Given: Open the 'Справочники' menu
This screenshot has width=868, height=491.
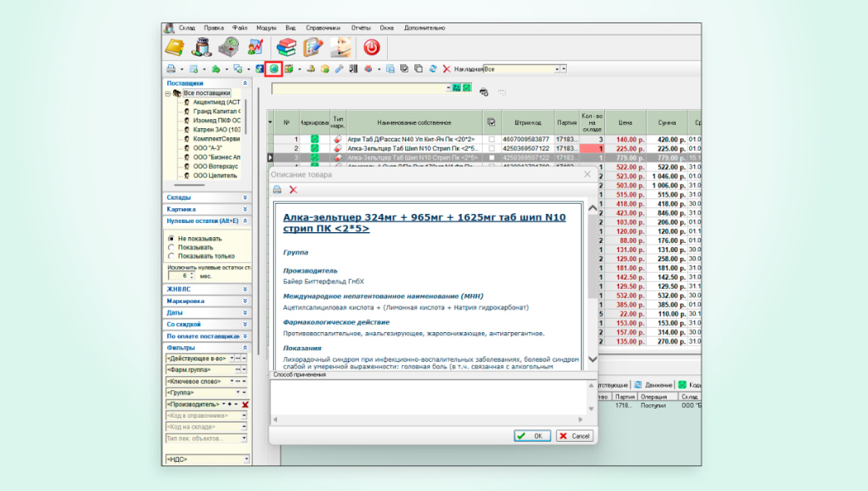Looking at the screenshot, I should (321, 27).
